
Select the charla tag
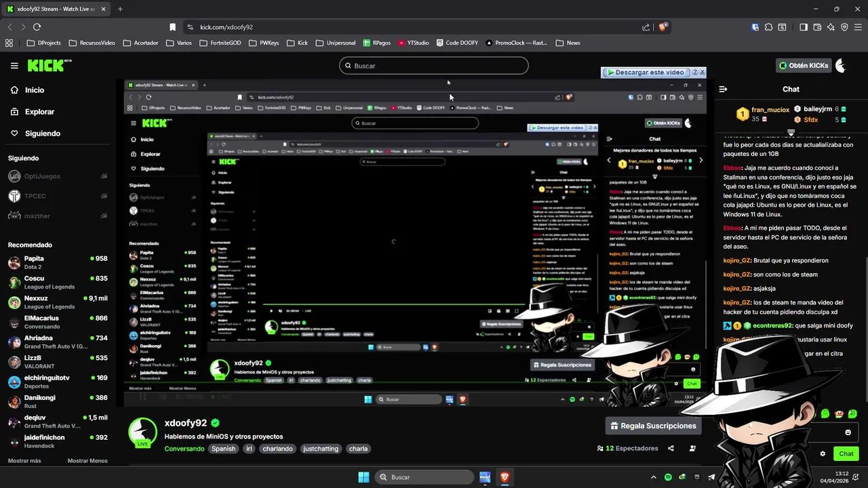point(358,449)
